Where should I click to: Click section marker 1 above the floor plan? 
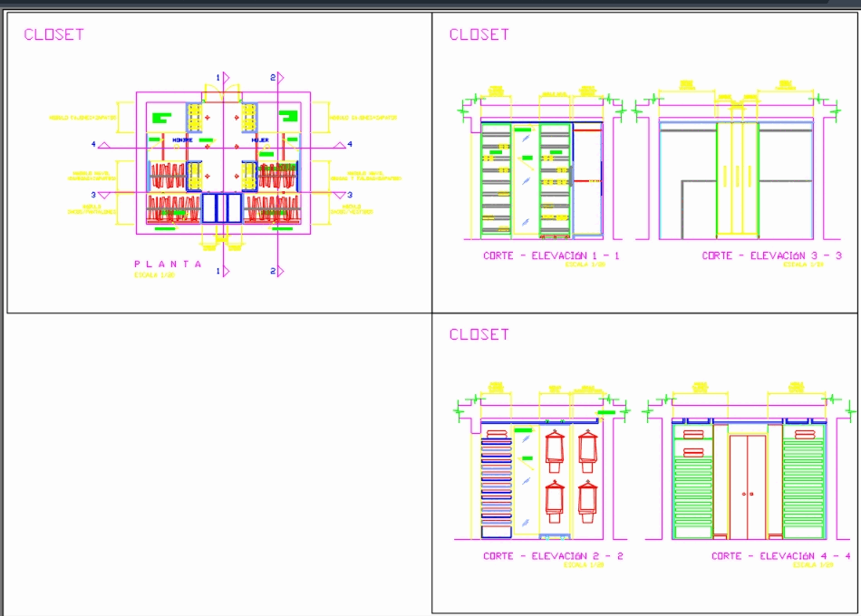[218, 77]
